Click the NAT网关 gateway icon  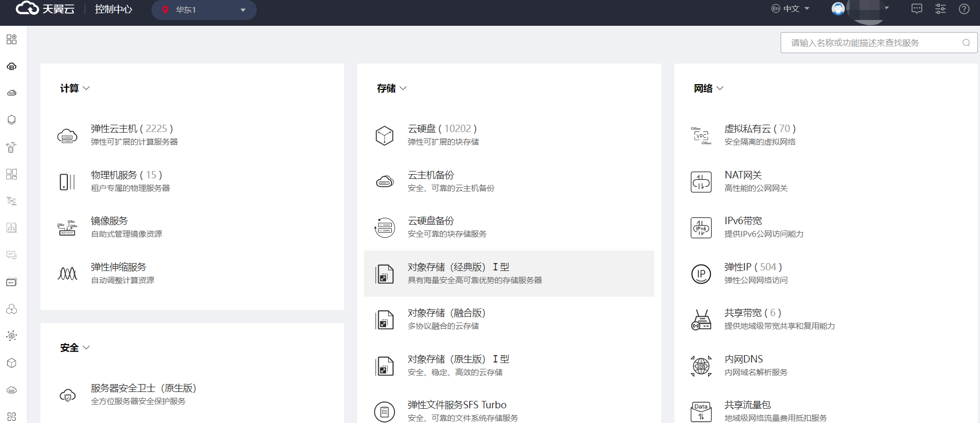tap(701, 182)
